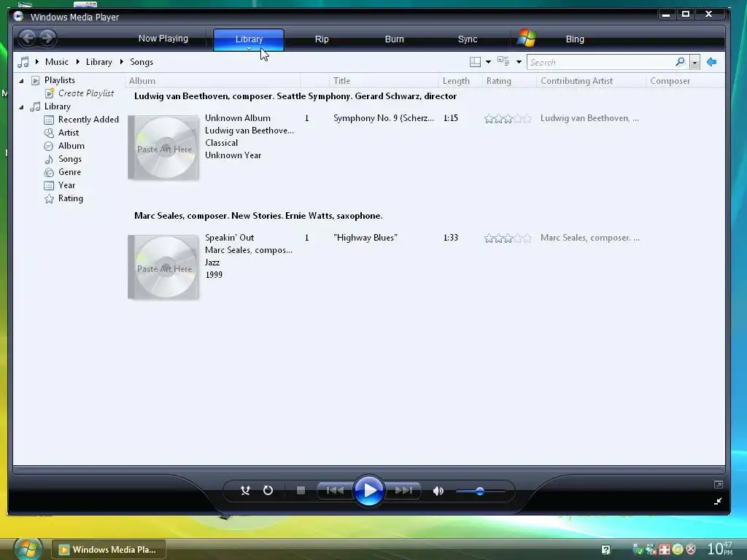Mute the volume with speaker icon
The width and height of the screenshot is (747, 560).
(x=438, y=491)
